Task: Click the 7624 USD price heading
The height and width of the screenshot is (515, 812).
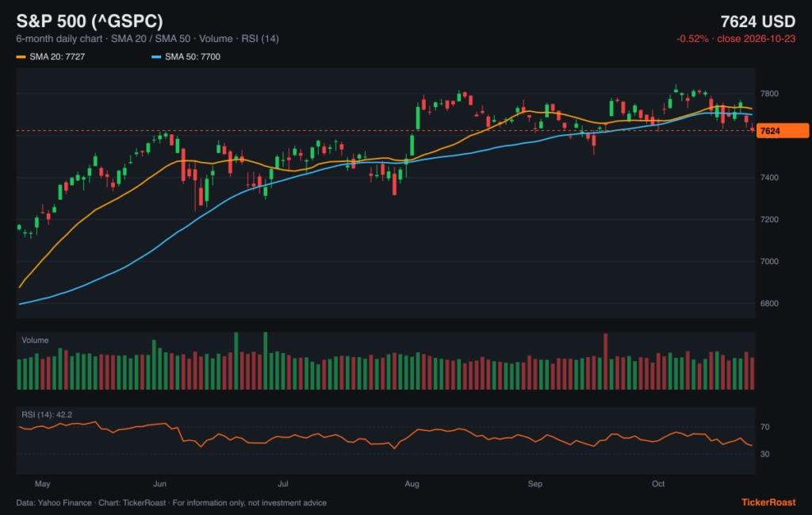Action: (757, 21)
